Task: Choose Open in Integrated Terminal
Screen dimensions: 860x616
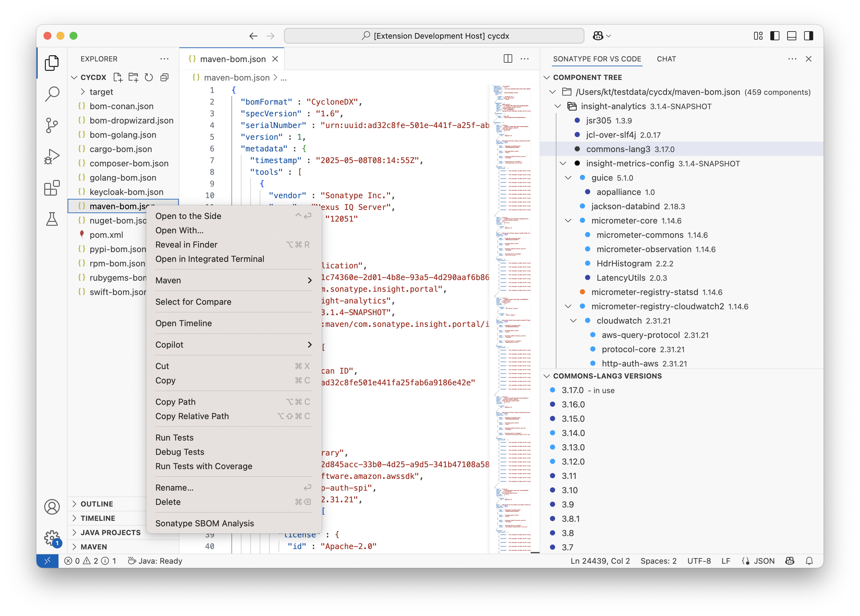Action: 234,259
